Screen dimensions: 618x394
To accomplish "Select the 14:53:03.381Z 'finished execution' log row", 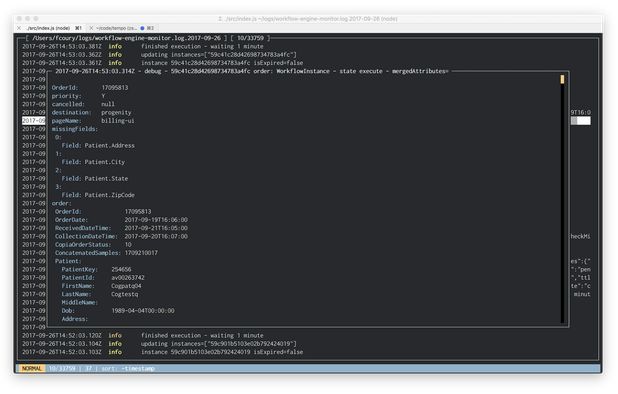I will point(143,46).
